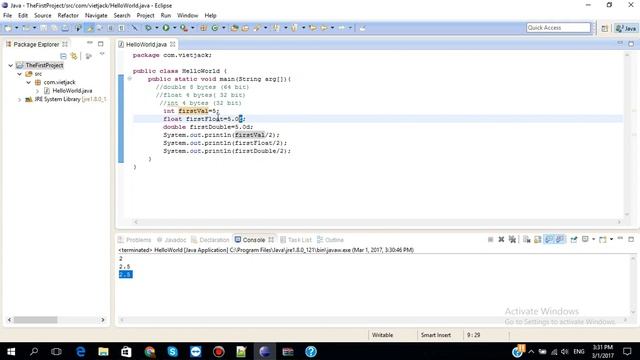The width and height of the screenshot is (640, 360).
Task: Toggle Show Console on Standard Error
Action: 560,240
